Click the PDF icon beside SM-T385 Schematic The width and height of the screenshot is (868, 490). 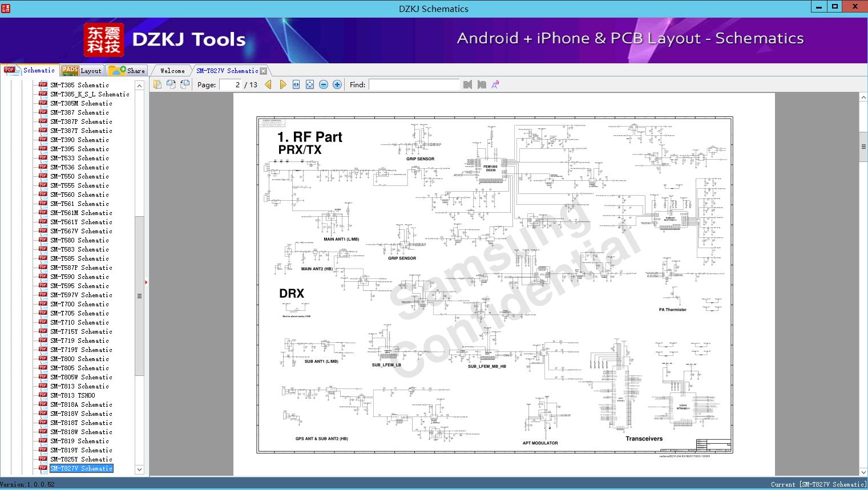[x=43, y=84]
